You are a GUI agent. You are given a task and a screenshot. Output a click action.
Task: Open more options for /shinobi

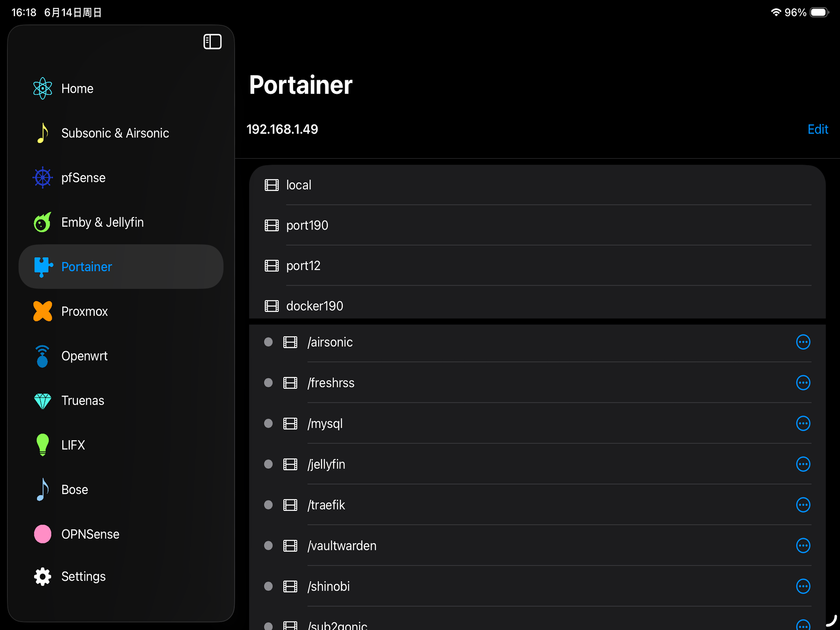(x=803, y=586)
